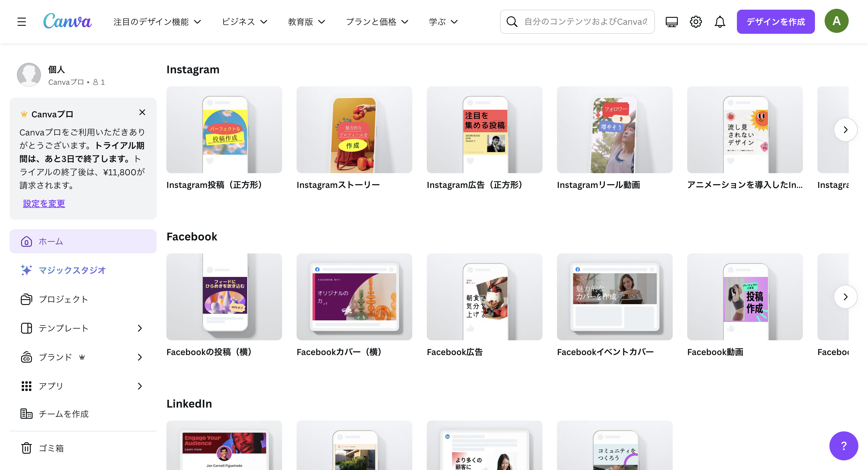The image size is (868, 470).
Task: Expand the アプリ chevron
Action: point(140,386)
